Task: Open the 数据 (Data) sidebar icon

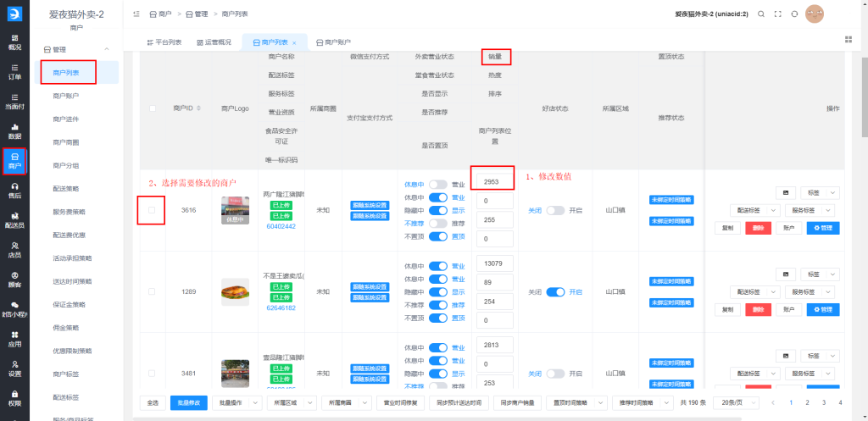Action: click(x=14, y=130)
